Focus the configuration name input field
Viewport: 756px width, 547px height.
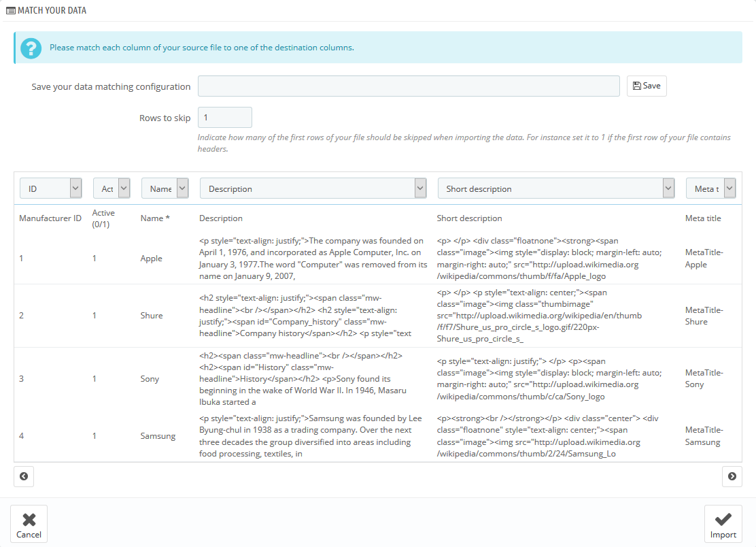click(409, 86)
